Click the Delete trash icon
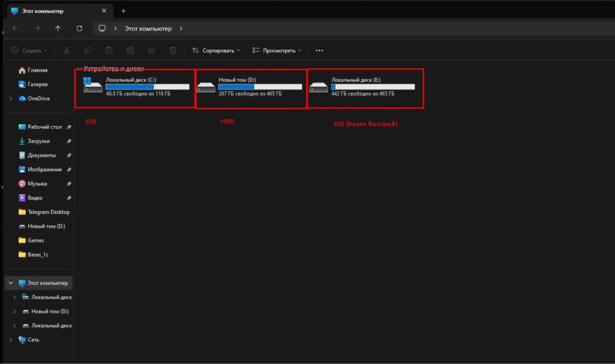Screen dimensions: 615x364 pos(173,50)
